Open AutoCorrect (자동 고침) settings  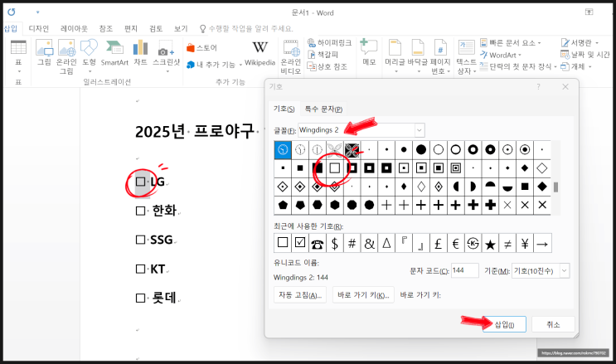(300, 295)
